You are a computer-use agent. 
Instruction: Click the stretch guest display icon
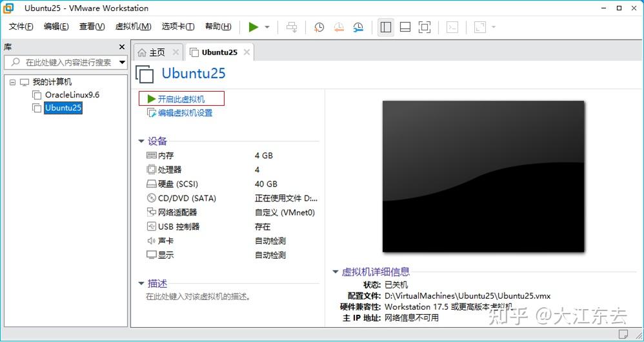pyautogui.click(x=479, y=27)
